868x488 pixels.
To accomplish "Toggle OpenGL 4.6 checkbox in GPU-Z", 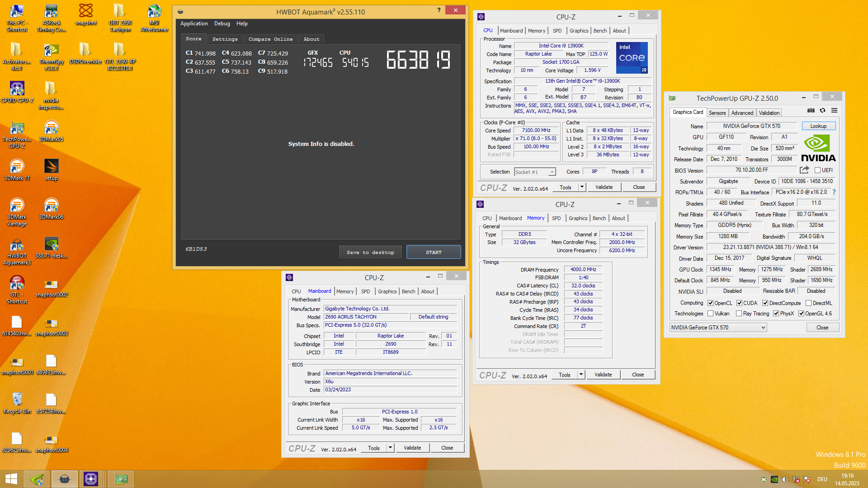I will (x=801, y=314).
